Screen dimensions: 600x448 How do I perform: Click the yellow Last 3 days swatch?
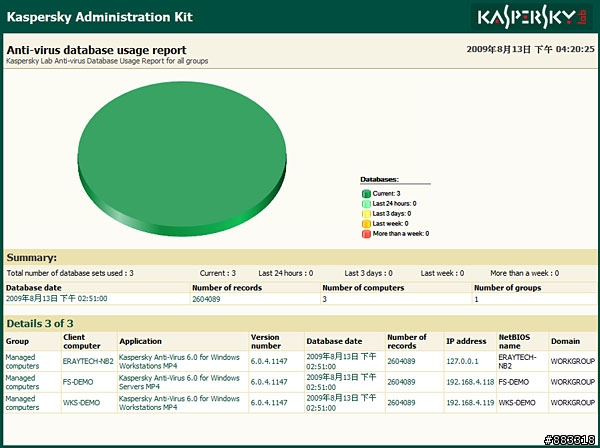coord(366,213)
